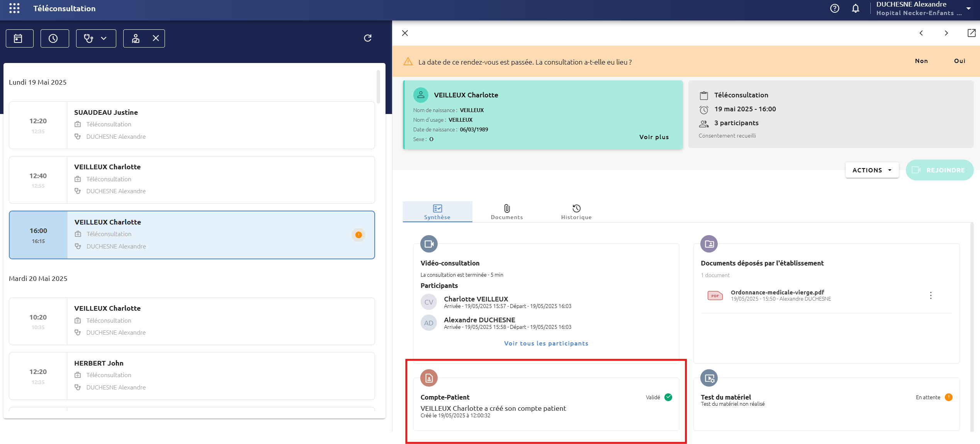
Task: Go to the next appointment arrow
Action: click(x=946, y=33)
